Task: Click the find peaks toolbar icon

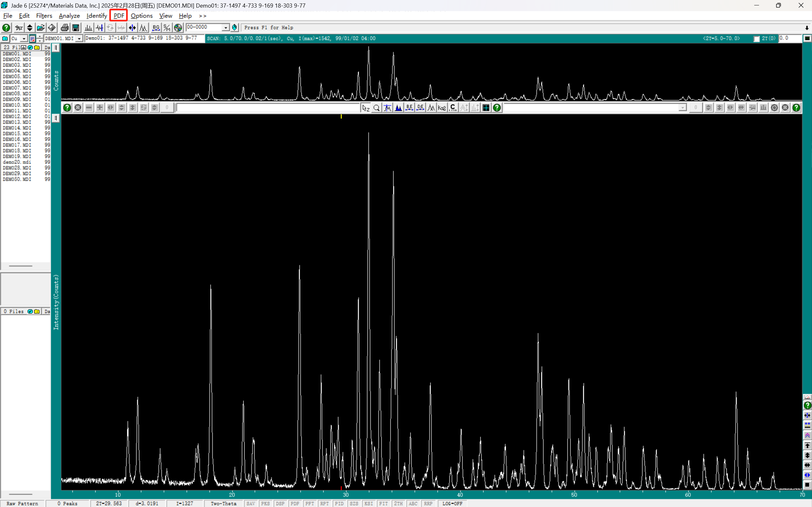Action: coord(88,28)
